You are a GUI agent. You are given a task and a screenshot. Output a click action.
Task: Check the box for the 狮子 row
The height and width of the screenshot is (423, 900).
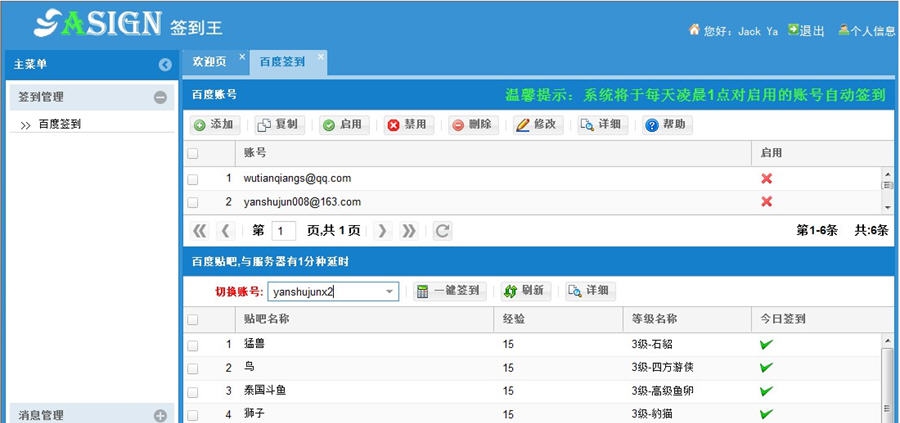click(193, 415)
